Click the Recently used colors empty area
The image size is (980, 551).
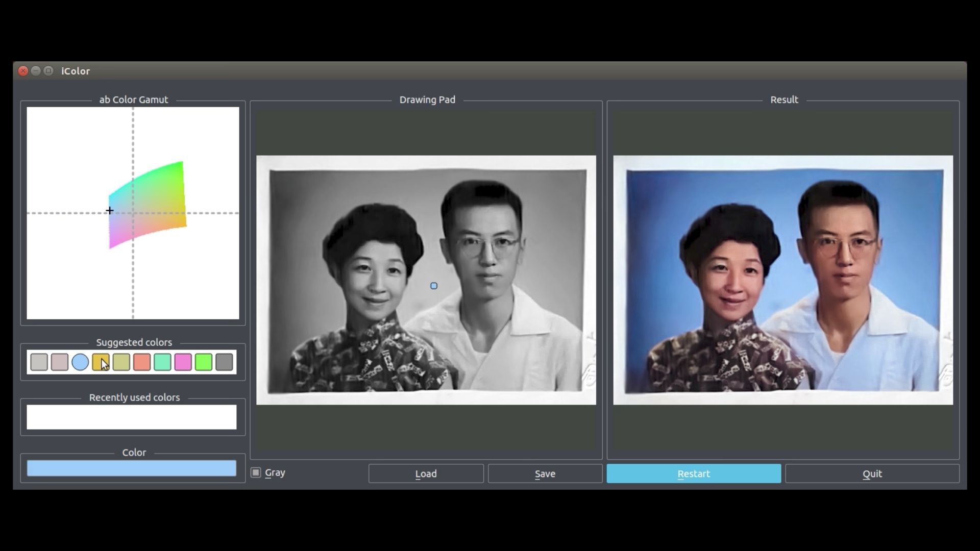point(132,417)
